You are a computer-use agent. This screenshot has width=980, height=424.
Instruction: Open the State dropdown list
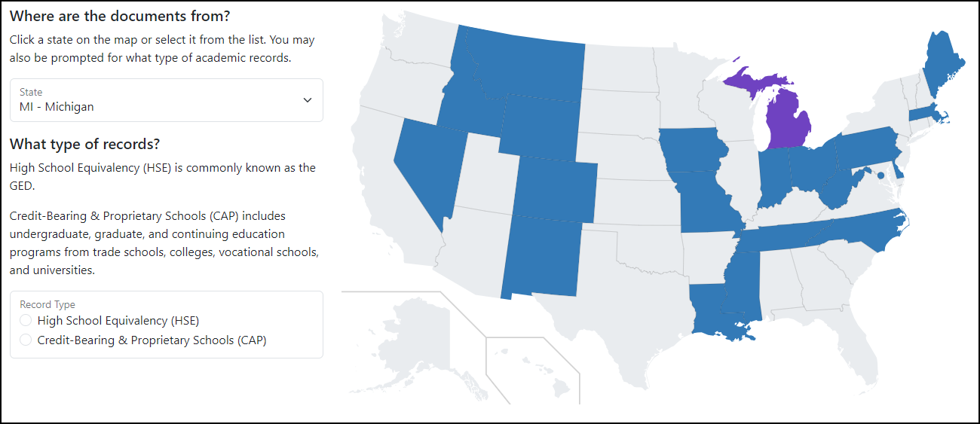point(166,100)
